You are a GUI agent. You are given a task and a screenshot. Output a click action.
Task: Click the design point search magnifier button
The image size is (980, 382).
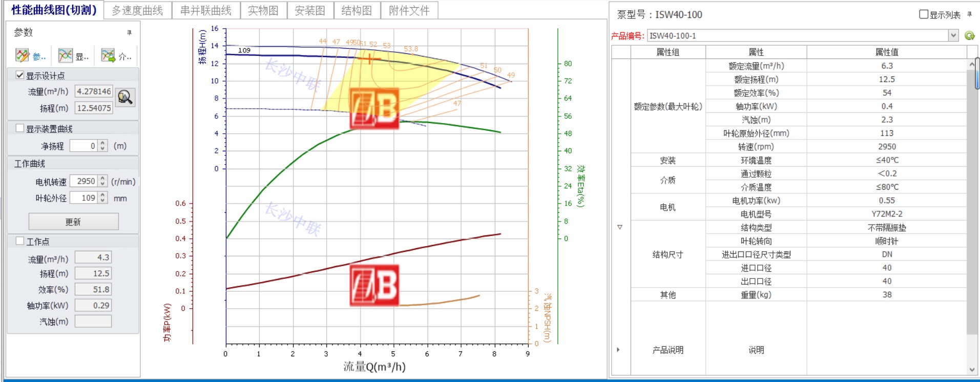coord(126,97)
